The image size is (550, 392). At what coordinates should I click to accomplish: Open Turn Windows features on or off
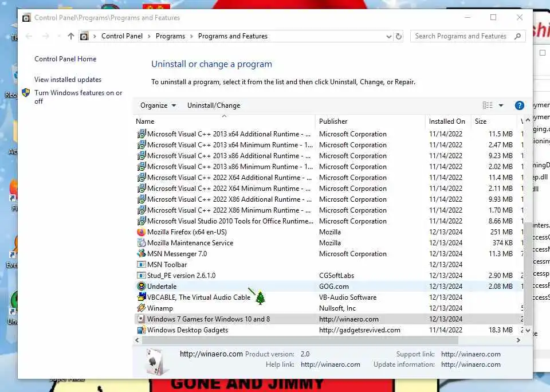[78, 97]
